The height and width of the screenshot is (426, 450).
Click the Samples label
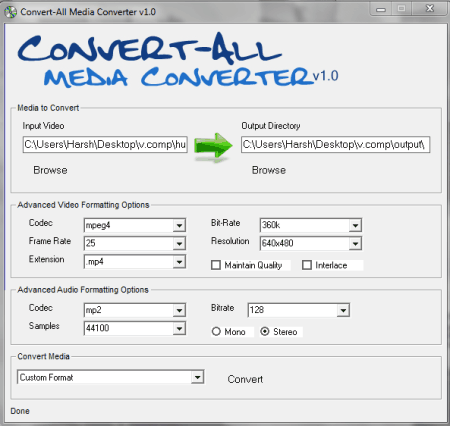(44, 326)
